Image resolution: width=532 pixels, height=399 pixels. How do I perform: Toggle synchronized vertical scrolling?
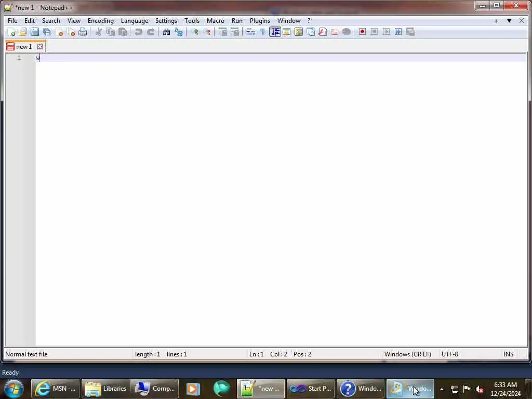(222, 32)
